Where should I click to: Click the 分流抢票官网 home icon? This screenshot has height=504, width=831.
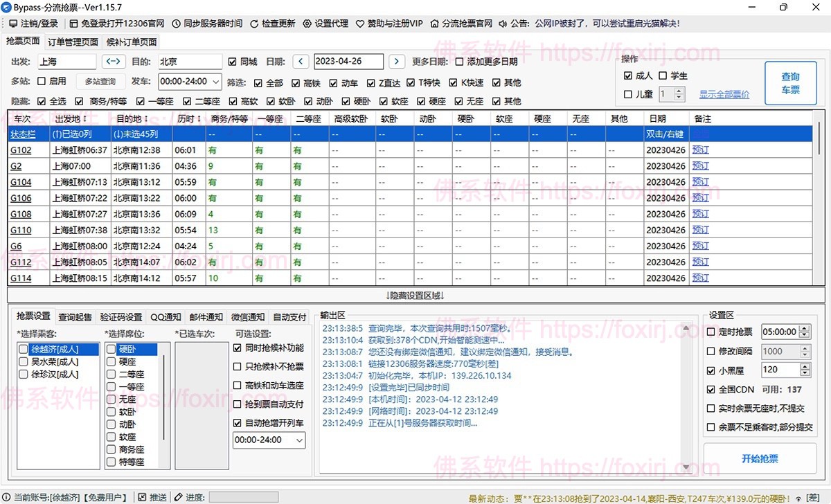(436, 23)
